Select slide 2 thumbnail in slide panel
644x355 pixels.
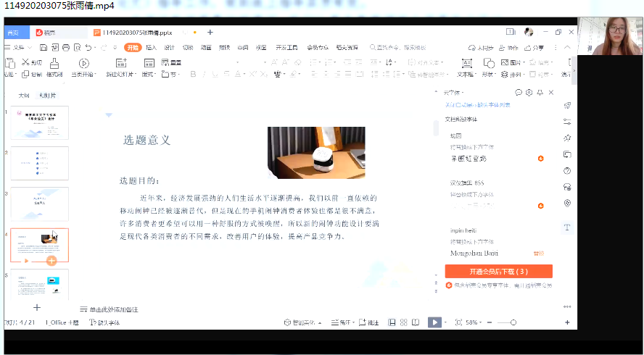click(x=39, y=163)
